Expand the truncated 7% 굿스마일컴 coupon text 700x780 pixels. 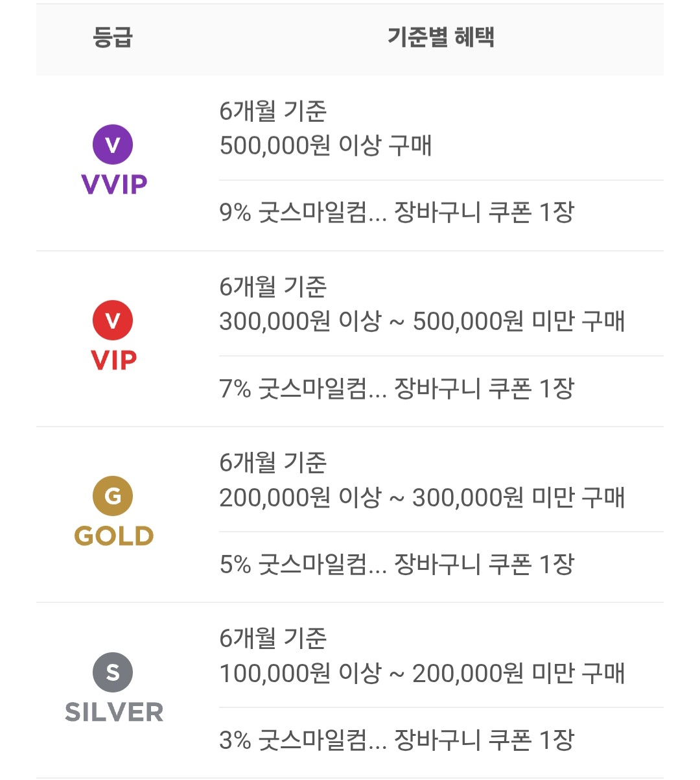397,389
